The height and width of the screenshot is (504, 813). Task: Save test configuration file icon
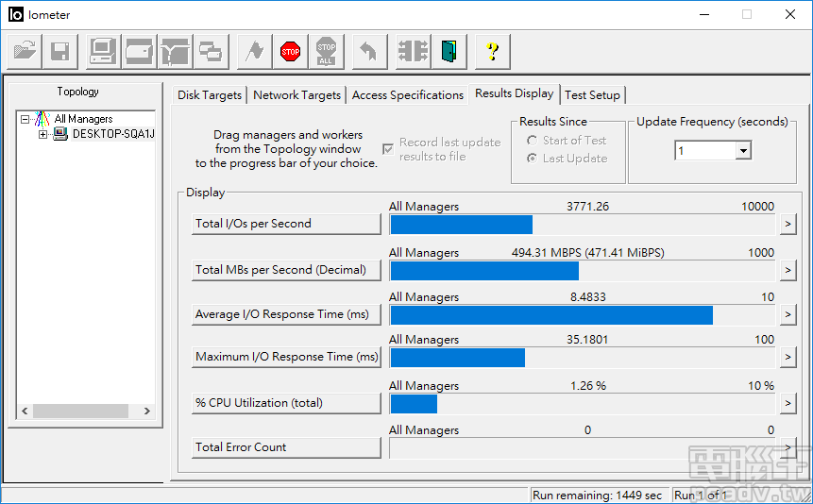tap(60, 51)
